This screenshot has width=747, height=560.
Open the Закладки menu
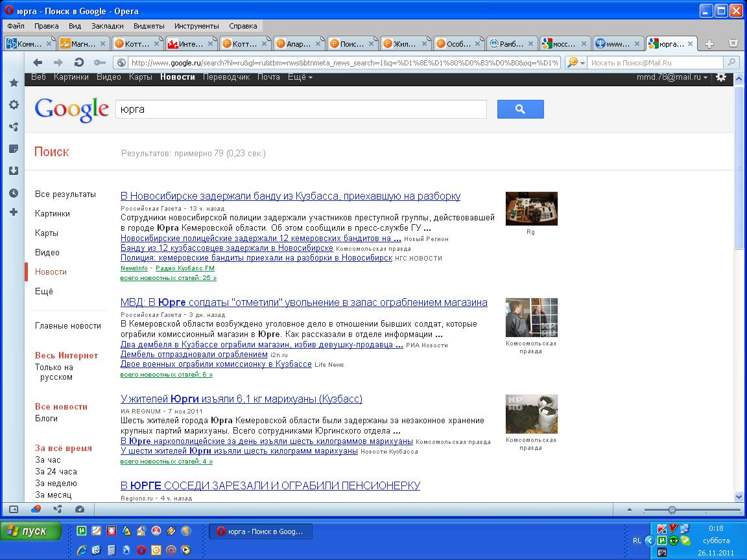(107, 26)
